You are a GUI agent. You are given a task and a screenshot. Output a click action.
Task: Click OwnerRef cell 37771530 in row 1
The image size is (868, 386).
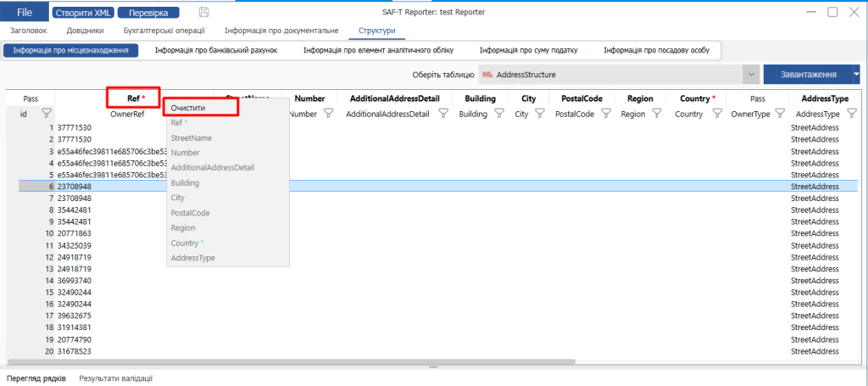point(75,128)
